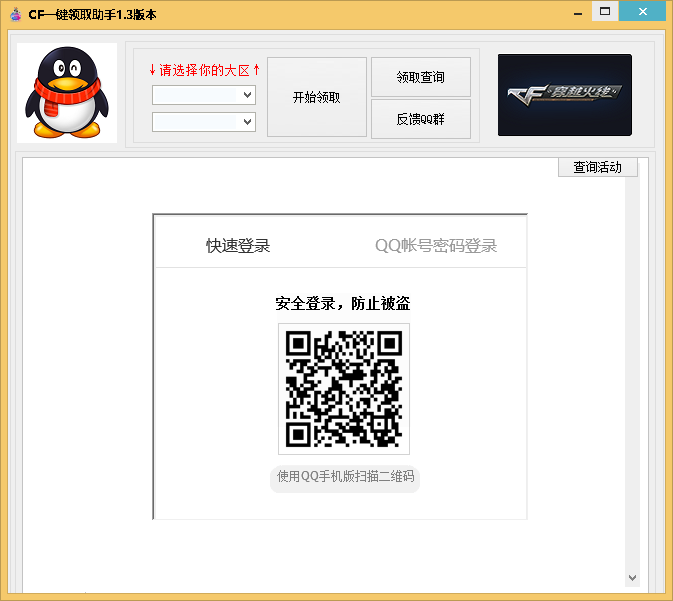Image resolution: width=673 pixels, height=601 pixels.
Task: Click the login QR code
Action: click(343, 389)
